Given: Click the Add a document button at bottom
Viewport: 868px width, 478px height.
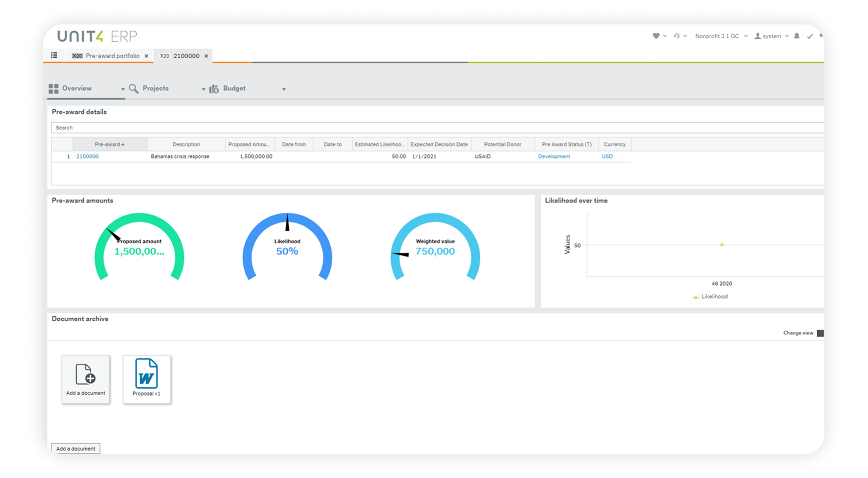Looking at the screenshot, I should 75,448.
